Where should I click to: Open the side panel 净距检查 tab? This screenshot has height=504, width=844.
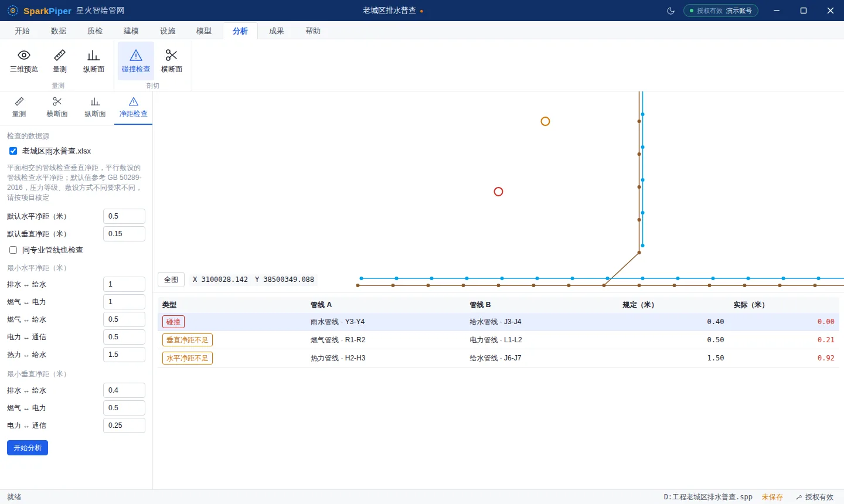pos(134,108)
